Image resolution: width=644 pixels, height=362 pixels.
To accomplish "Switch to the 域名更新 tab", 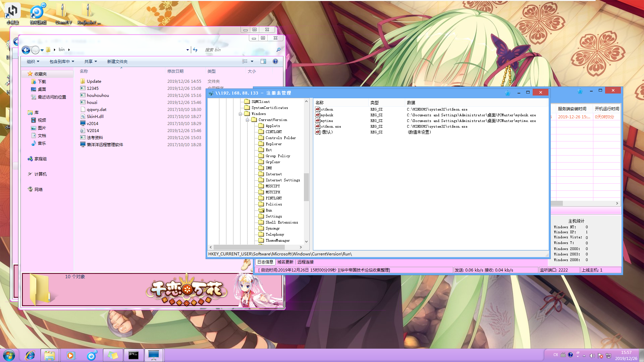I will pos(285,262).
